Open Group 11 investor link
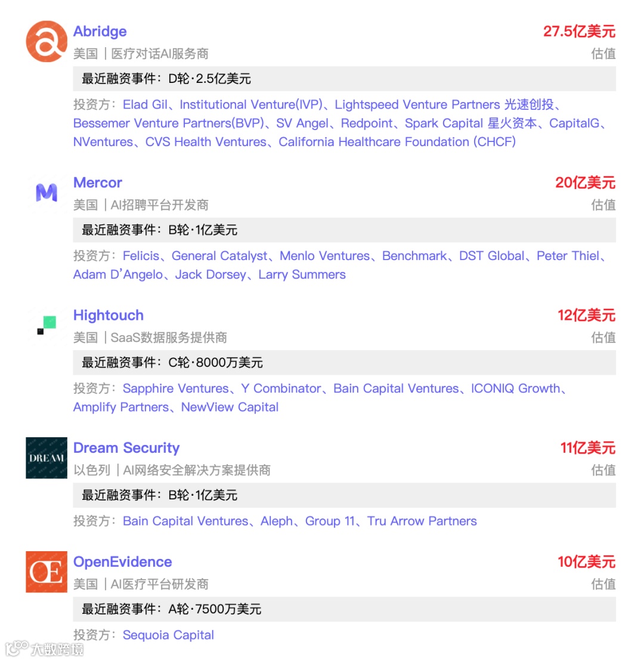The image size is (644, 661). click(x=330, y=521)
